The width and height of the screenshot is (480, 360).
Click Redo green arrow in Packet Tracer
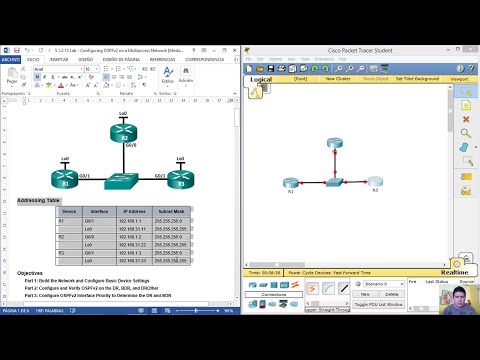(325, 69)
